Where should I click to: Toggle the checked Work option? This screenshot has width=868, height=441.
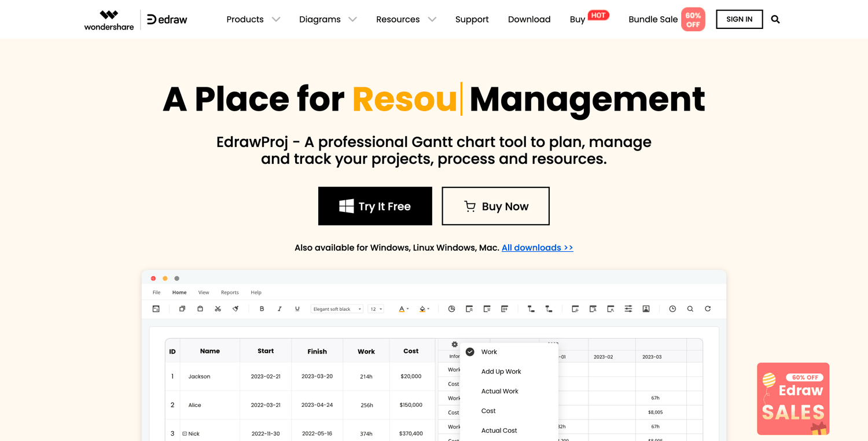pos(470,352)
